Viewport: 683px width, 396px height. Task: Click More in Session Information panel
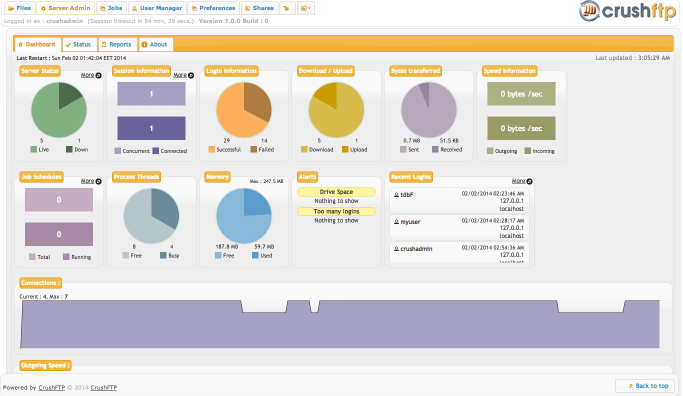pos(183,75)
